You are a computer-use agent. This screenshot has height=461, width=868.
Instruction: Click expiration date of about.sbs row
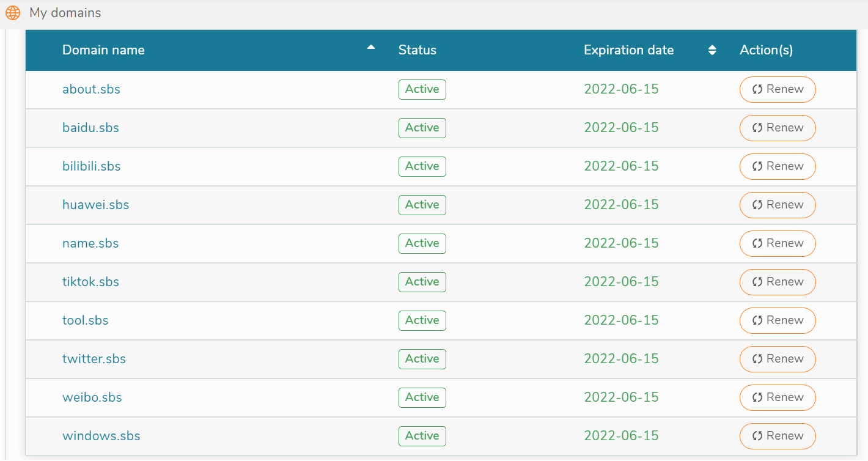pos(622,89)
